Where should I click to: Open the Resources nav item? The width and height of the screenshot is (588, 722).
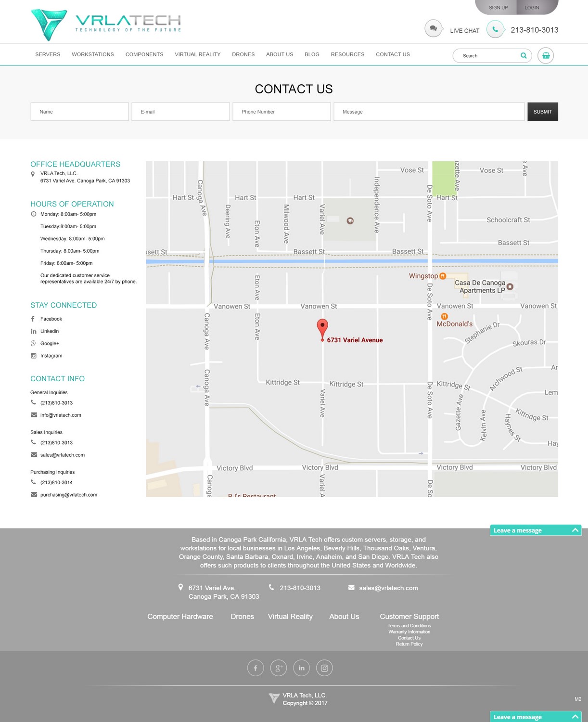point(347,54)
